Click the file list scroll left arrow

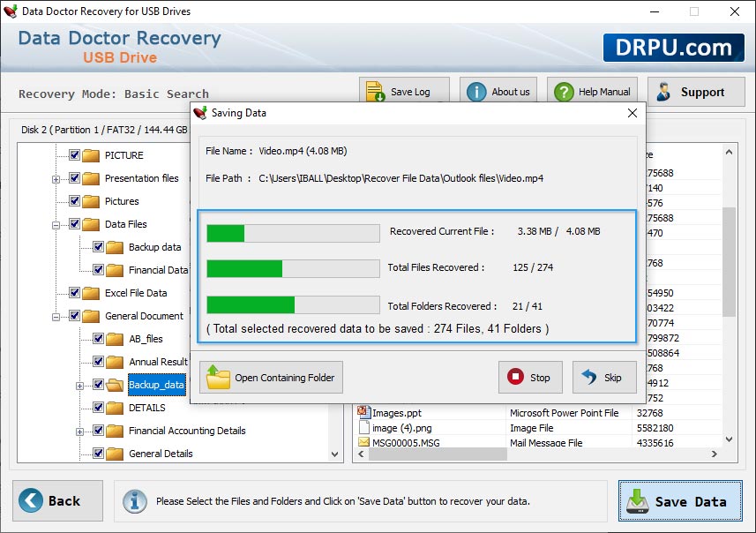click(x=361, y=454)
